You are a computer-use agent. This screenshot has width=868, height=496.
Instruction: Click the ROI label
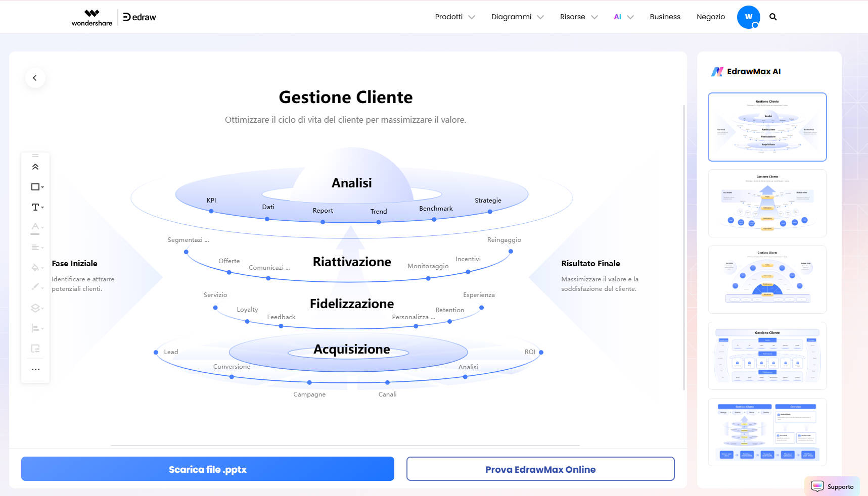pyautogui.click(x=530, y=352)
